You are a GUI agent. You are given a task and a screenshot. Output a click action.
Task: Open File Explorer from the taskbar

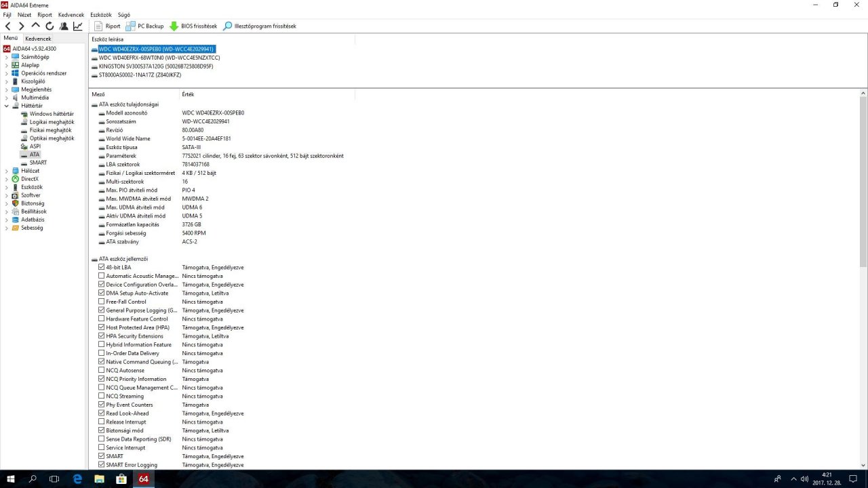click(99, 479)
